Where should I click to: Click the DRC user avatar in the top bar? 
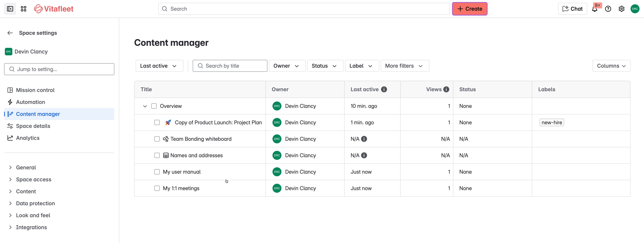point(635,9)
